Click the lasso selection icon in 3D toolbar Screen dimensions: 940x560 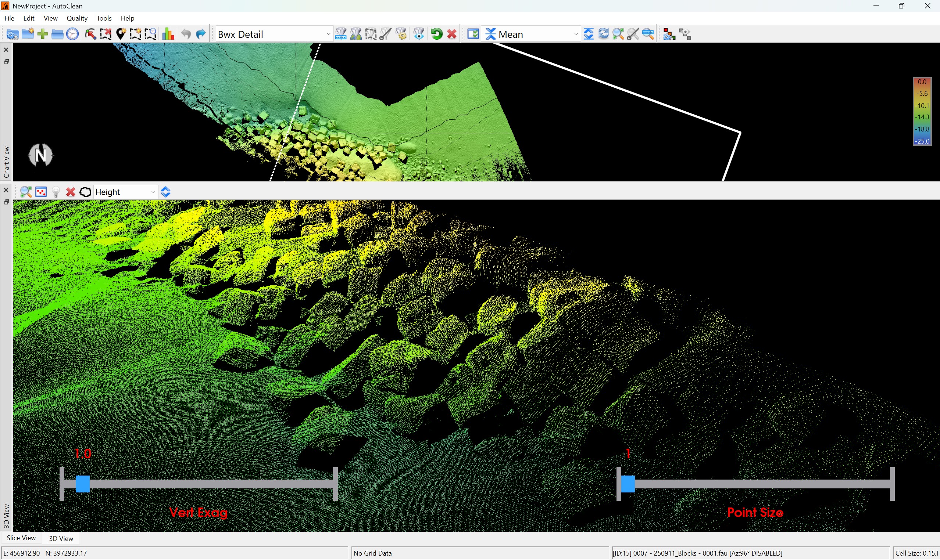[x=86, y=192]
